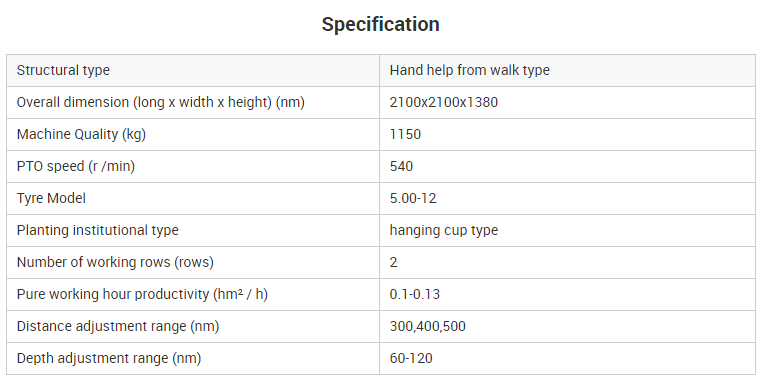761x383 pixels.
Task: Select the Planting institutional type label
Action: pyautogui.click(x=98, y=230)
